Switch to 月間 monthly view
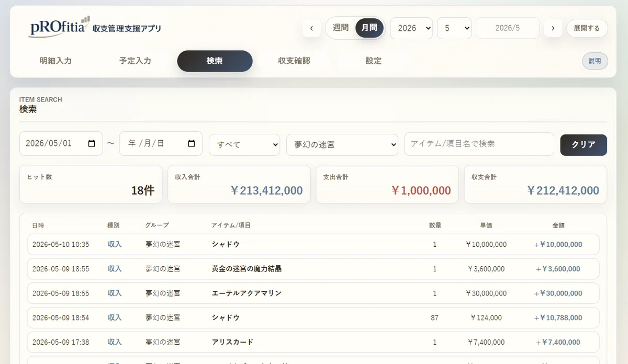 pyautogui.click(x=369, y=28)
